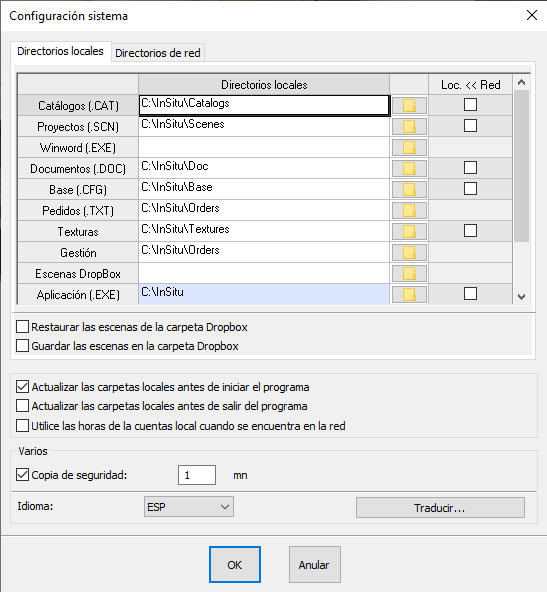Open folder browser for Pedidos (.TXT)

(409, 211)
